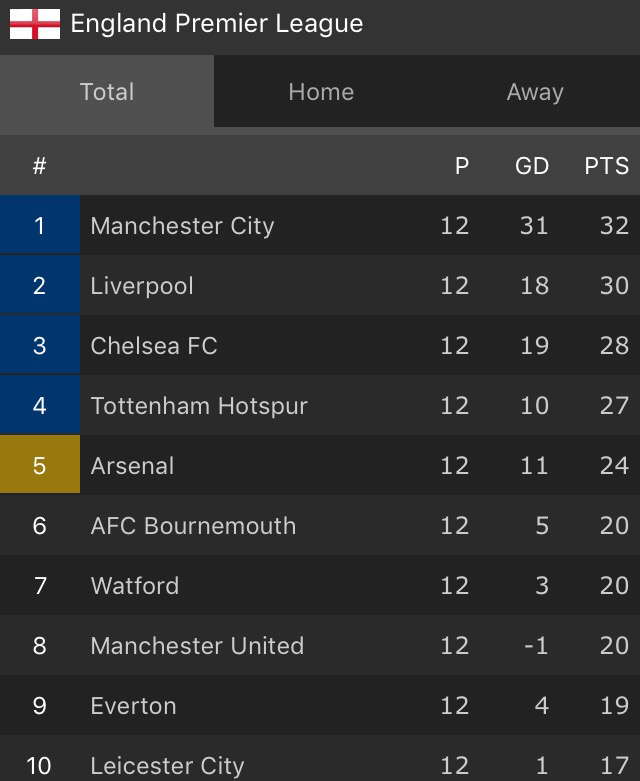Tap Tottenham Hotspur row
The height and width of the screenshot is (781, 640).
199,406
